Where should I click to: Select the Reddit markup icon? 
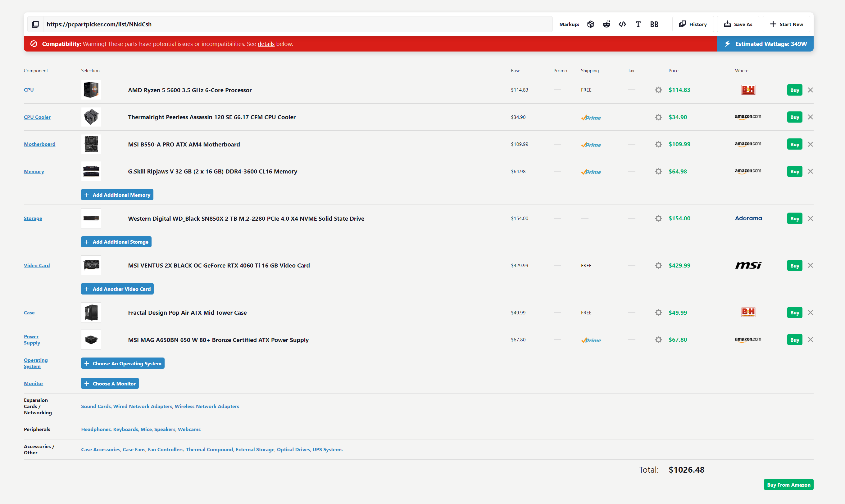(606, 25)
